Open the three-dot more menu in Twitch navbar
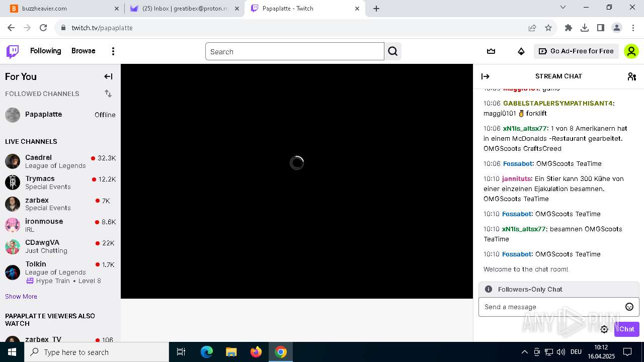 (x=113, y=51)
